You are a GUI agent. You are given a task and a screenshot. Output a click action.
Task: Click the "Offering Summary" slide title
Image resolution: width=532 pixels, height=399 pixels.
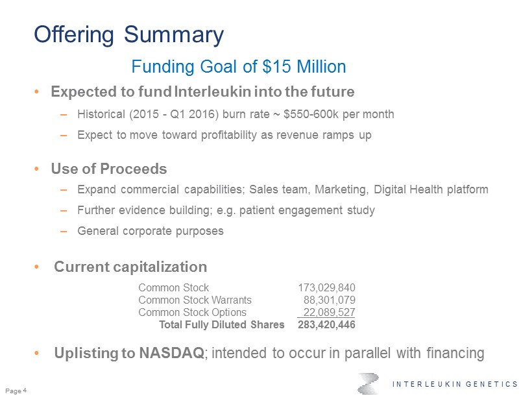pos(128,34)
